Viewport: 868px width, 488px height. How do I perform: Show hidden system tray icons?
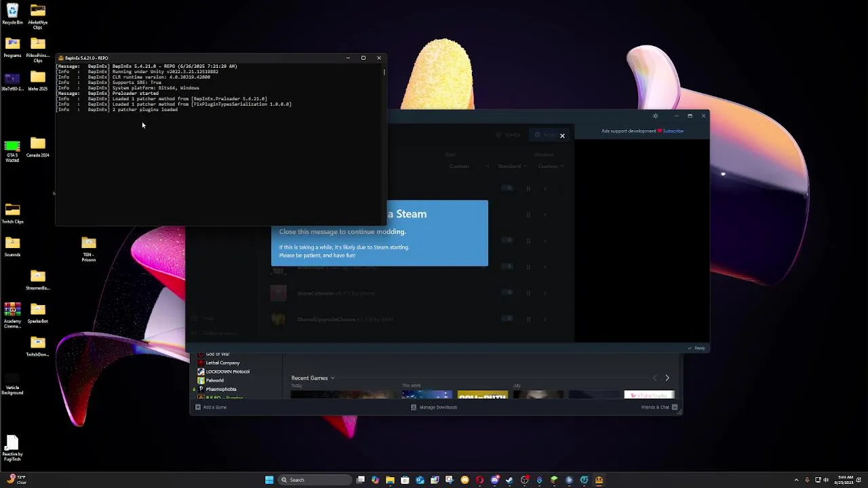click(796, 480)
